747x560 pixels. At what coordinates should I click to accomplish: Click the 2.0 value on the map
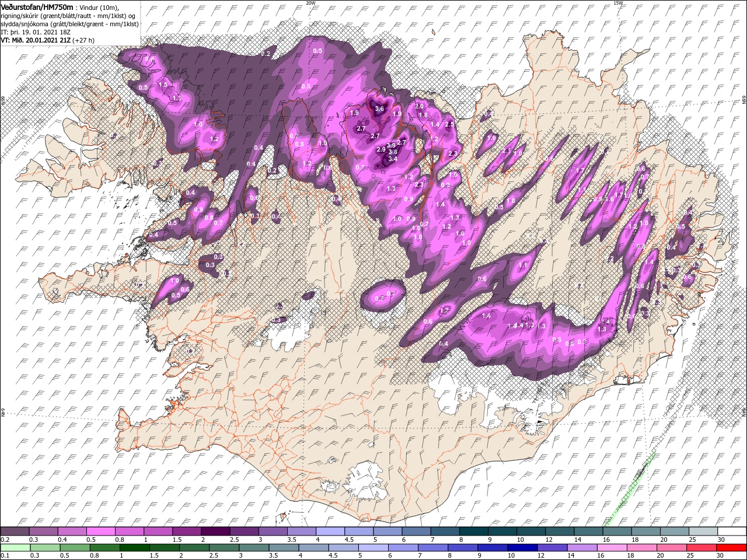point(418,106)
